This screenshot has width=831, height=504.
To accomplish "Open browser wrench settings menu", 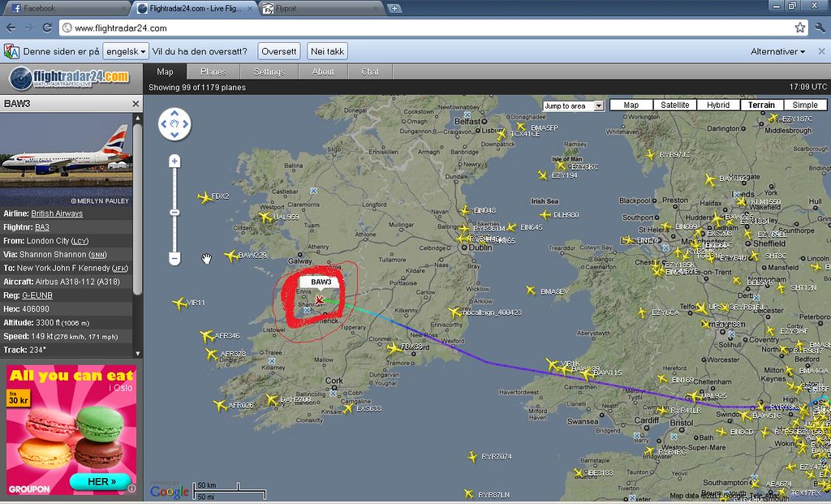I will 820,28.
